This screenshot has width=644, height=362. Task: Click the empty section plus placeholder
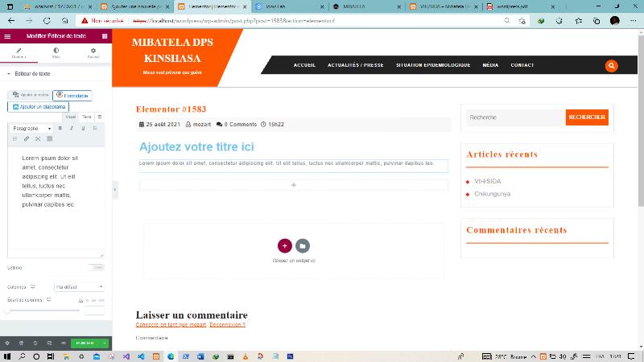tap(294, 185)
